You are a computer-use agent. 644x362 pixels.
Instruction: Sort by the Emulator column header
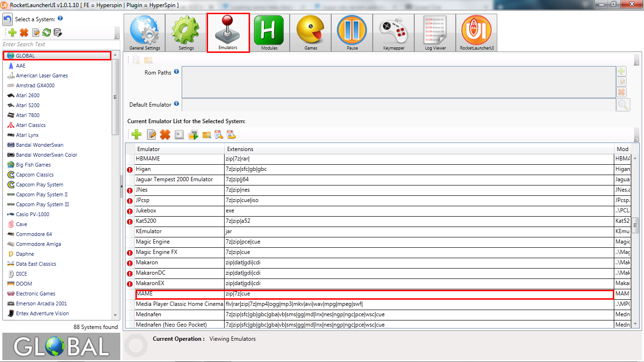[180, 149]
